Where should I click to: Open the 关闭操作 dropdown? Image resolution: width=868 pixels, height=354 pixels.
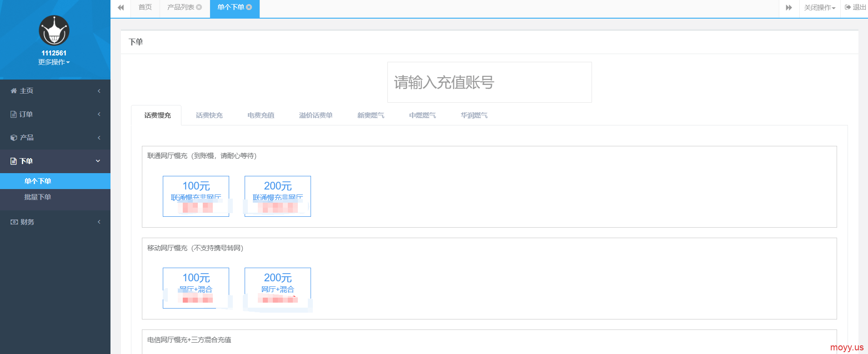820,8
